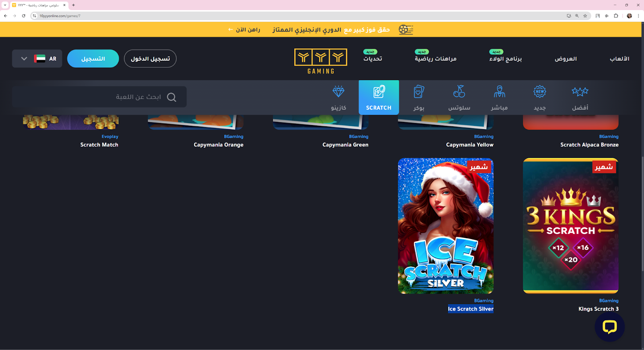The width and height of the screenshot is (644, 350).
Task: Open the browser extensions puzzle icon
Action: 616,16
